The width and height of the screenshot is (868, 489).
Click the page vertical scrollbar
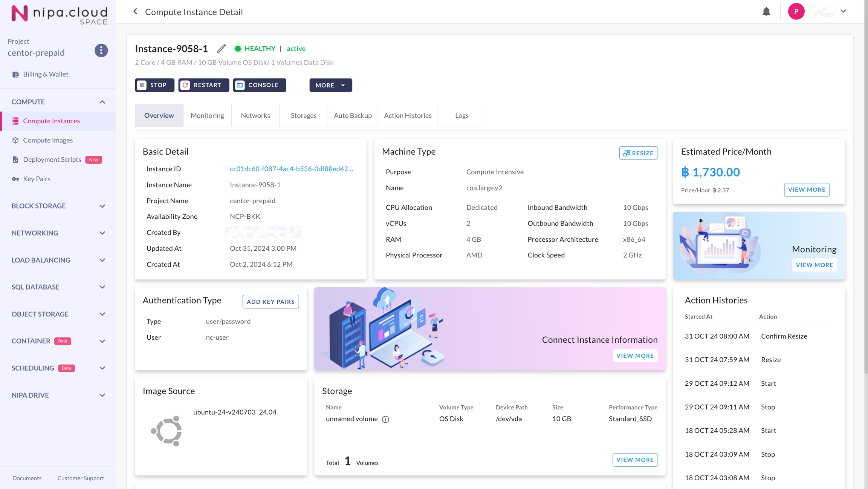(865, 189)
